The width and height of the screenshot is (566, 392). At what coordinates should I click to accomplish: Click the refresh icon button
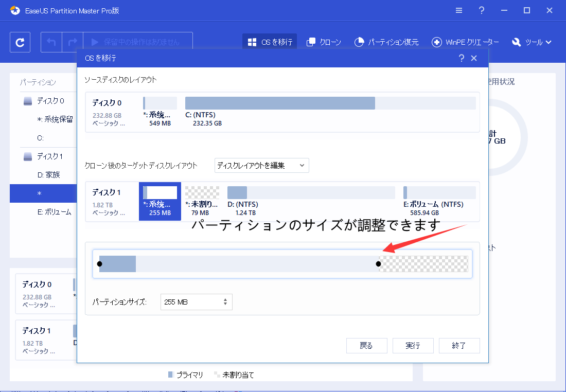20,42
